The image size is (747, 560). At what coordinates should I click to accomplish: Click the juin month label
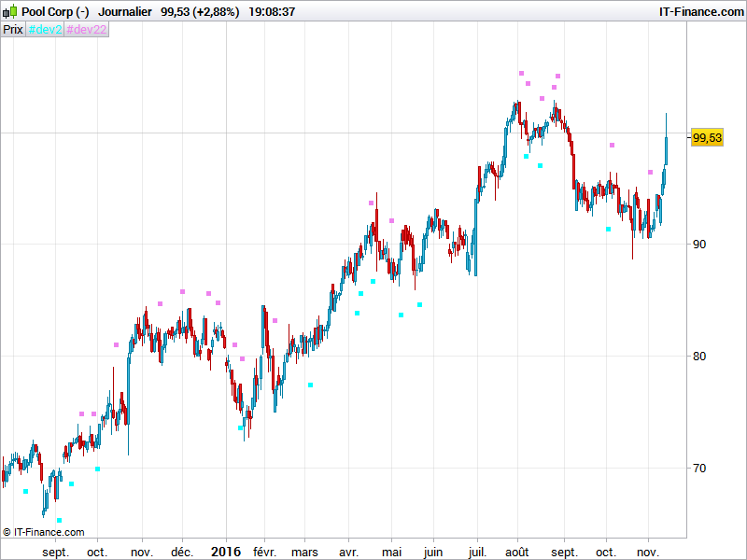coord(433,552)
